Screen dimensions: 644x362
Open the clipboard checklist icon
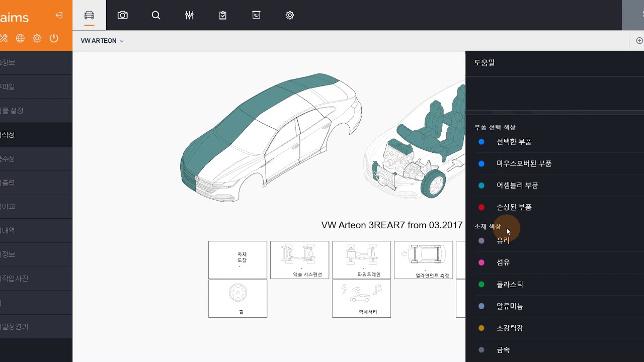coord(223,15)
